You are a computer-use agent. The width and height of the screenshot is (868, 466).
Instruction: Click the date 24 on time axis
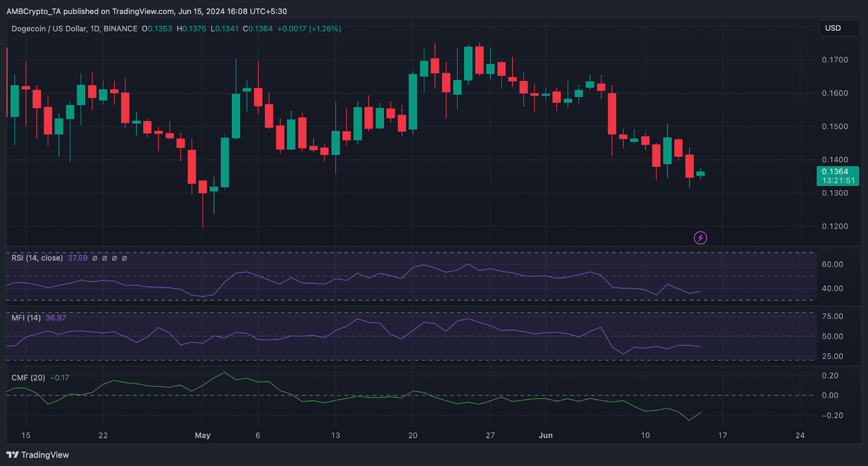point(800,435)
